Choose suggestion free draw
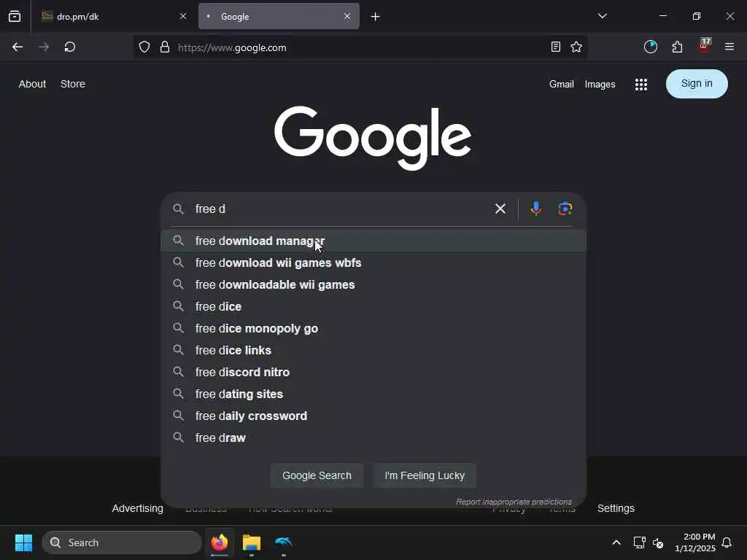 click(373, 438)
